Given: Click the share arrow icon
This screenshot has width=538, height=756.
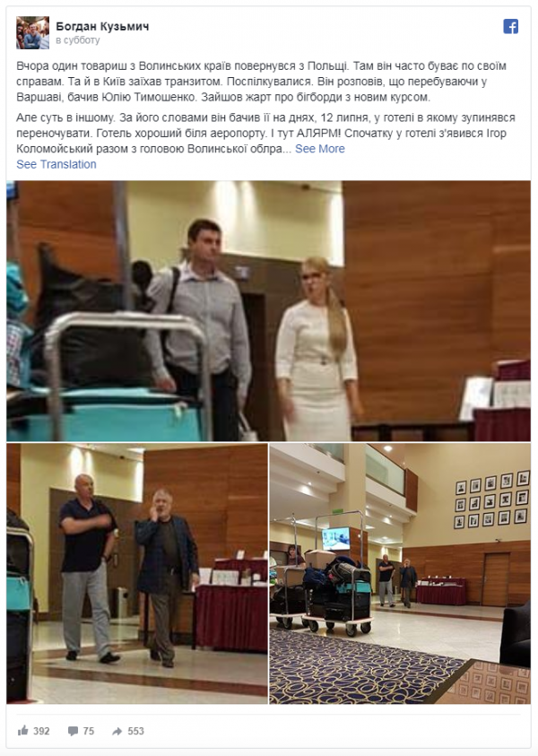Looking at the screenshot, I should click(x=117, y=731).
